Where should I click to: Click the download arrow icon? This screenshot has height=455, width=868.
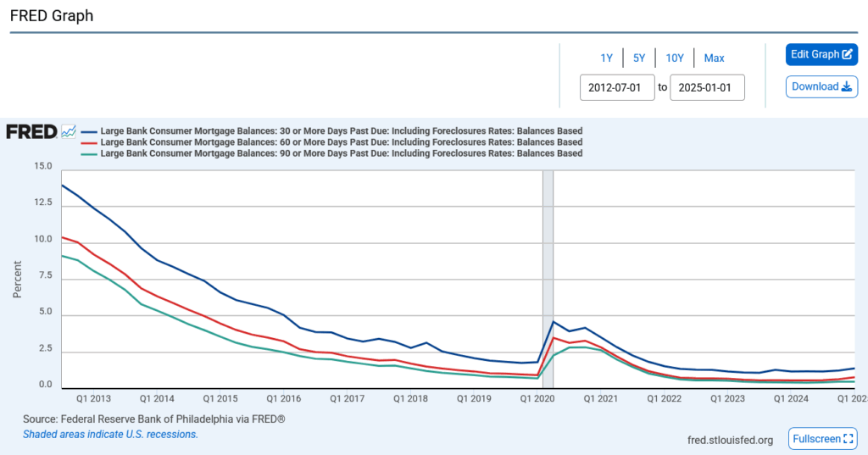click(x=846, y=86)
